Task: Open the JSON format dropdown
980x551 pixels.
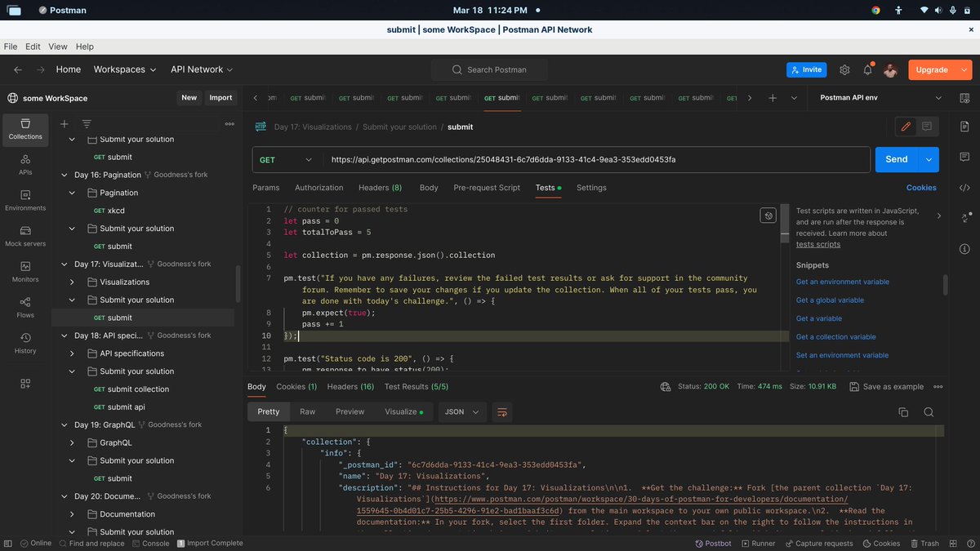Action: click(x=462, y=412)
